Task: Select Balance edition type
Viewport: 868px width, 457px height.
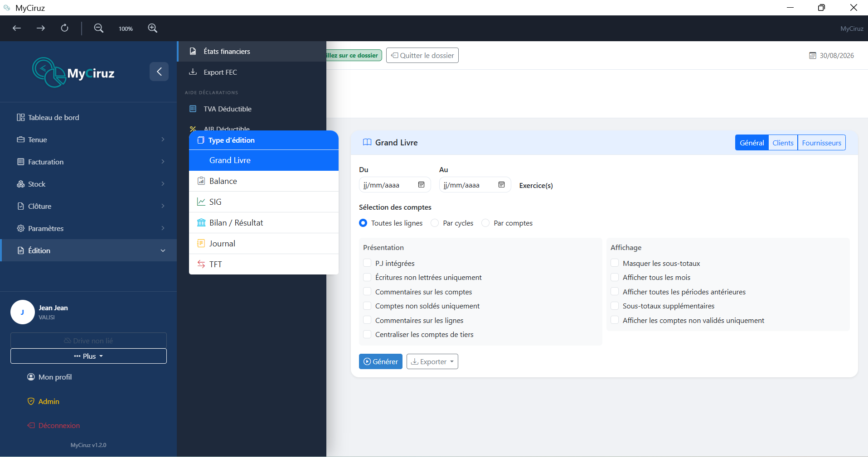Action: point(264,181)
